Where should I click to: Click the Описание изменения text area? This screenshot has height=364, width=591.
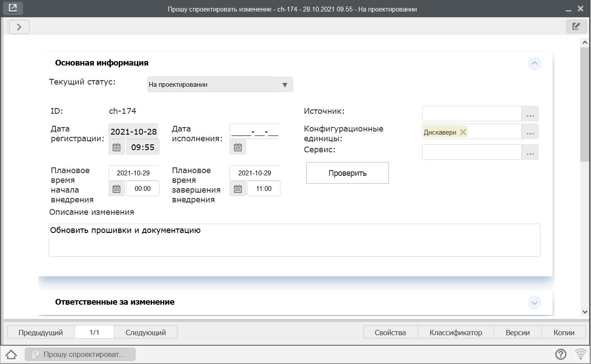click(x=295, y=240)
